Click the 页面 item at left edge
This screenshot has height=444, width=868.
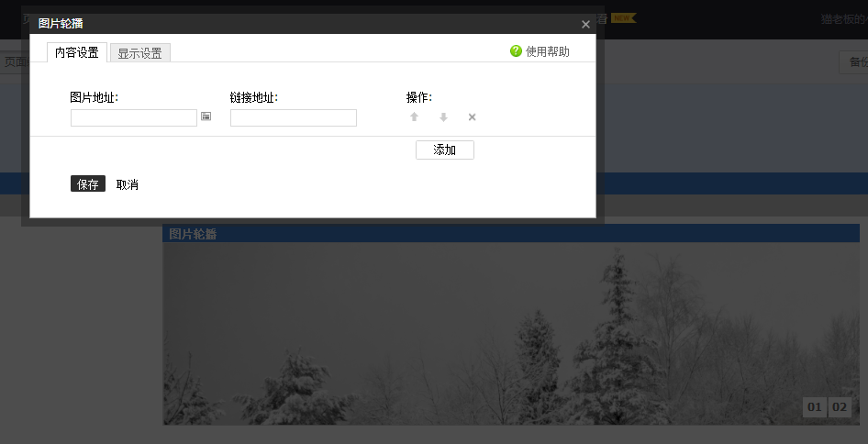[14, 62]
